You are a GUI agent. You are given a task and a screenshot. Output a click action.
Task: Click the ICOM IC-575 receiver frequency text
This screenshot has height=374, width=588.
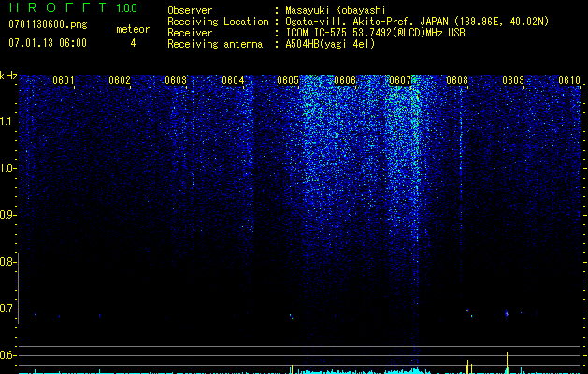375,33
